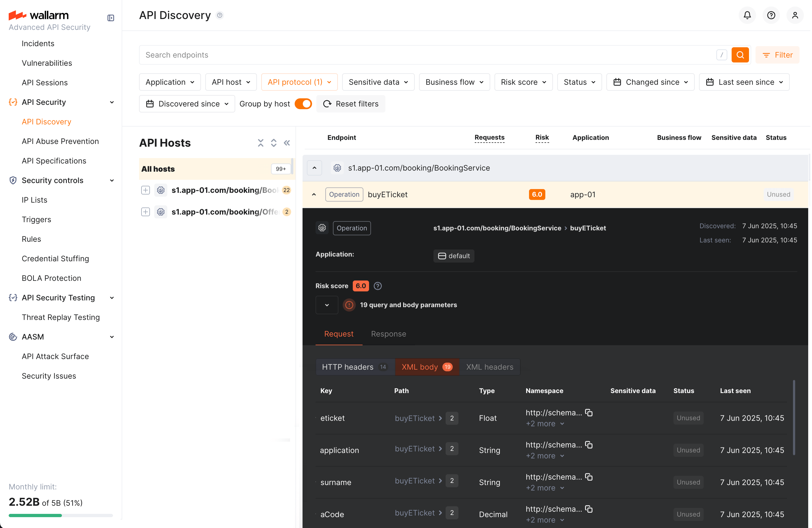Collapse the buyETicket operation chevron
Image resolution: width=812 pixels, height=528 pixels.
pos(314,194)
